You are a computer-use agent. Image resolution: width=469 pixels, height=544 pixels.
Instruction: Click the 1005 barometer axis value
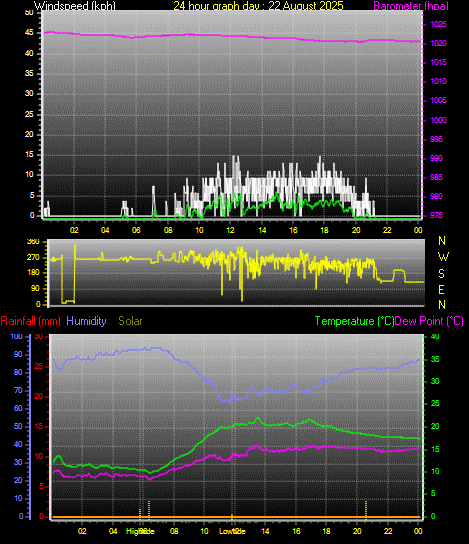[438, 101]
